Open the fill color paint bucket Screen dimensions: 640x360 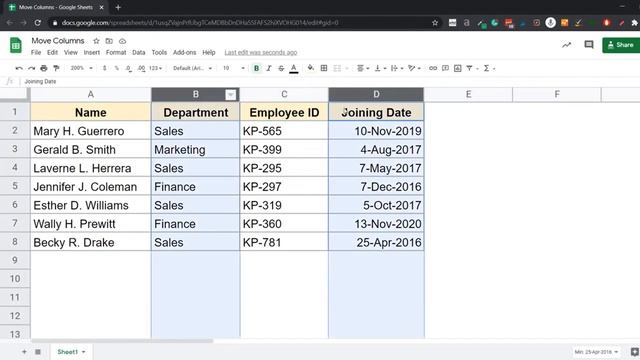[x=311, y=68]
